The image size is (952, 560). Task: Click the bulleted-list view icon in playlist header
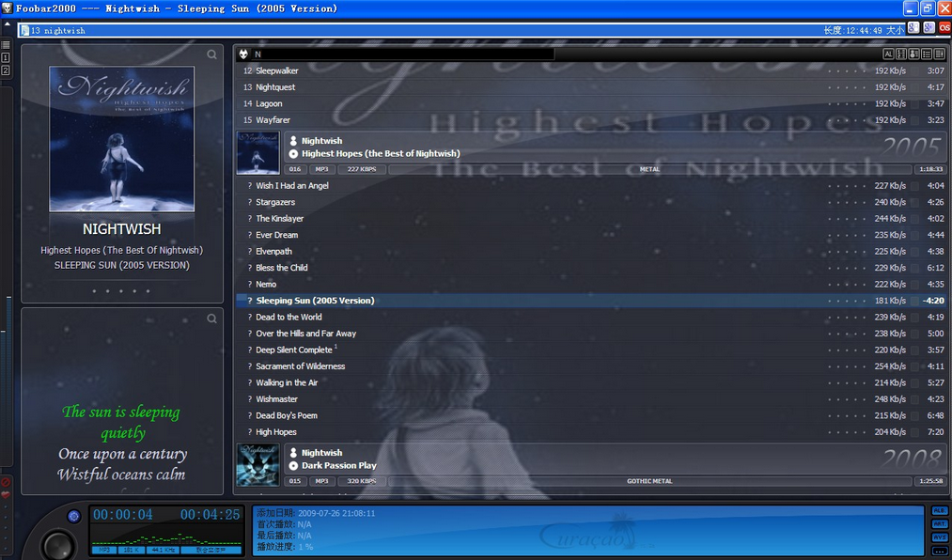927,54
